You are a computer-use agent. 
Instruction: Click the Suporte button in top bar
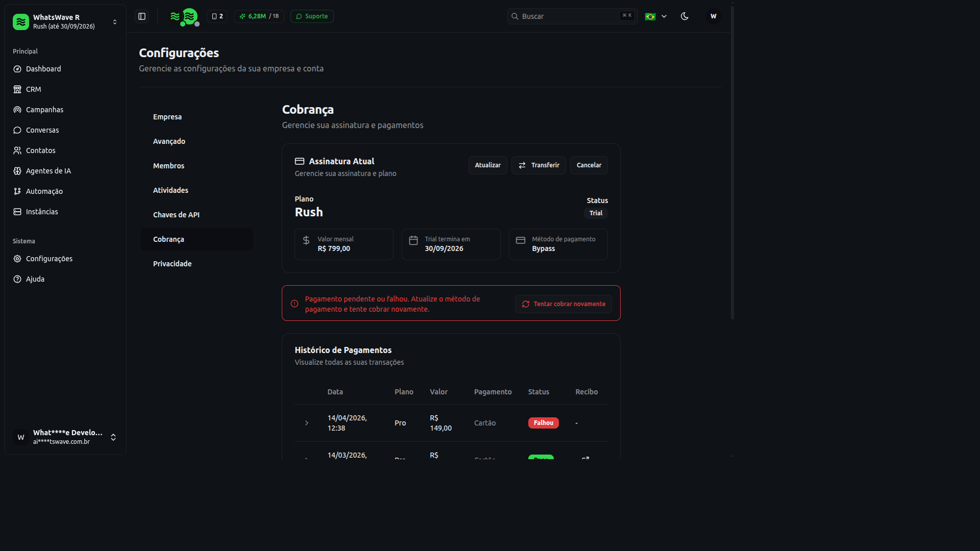coord(312,16)
